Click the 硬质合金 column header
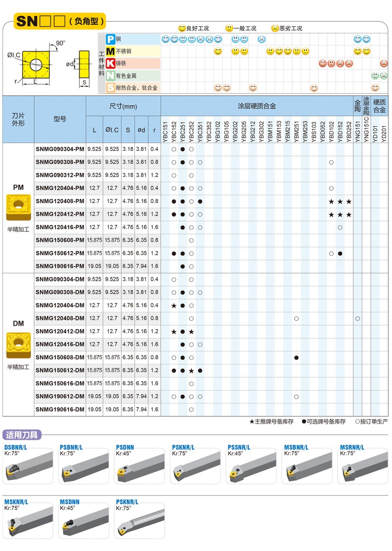The width and height of the screenshot is (392, 551). (380, 106)
